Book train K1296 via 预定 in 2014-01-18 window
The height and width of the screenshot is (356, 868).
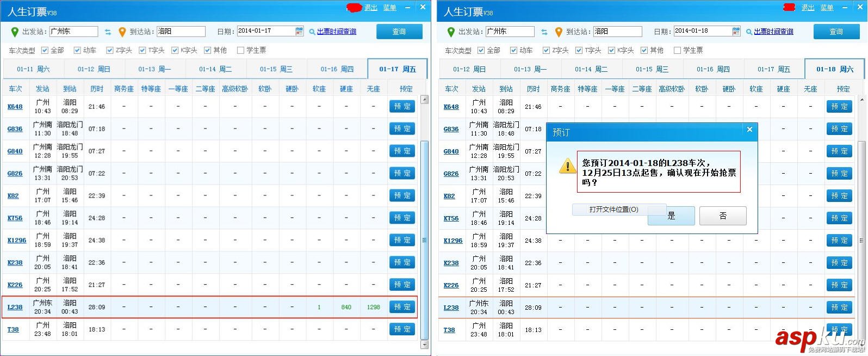tap(839, 241)
